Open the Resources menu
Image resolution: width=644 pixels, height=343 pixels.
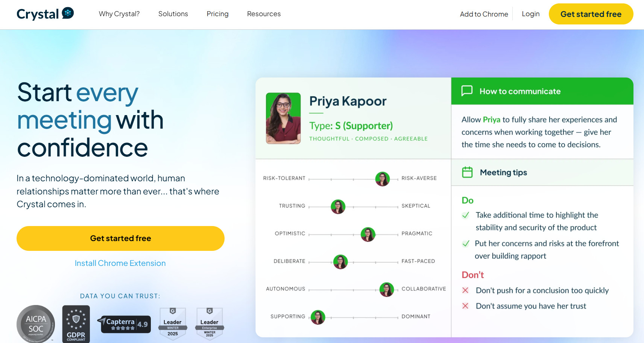(x=264, y=14)
